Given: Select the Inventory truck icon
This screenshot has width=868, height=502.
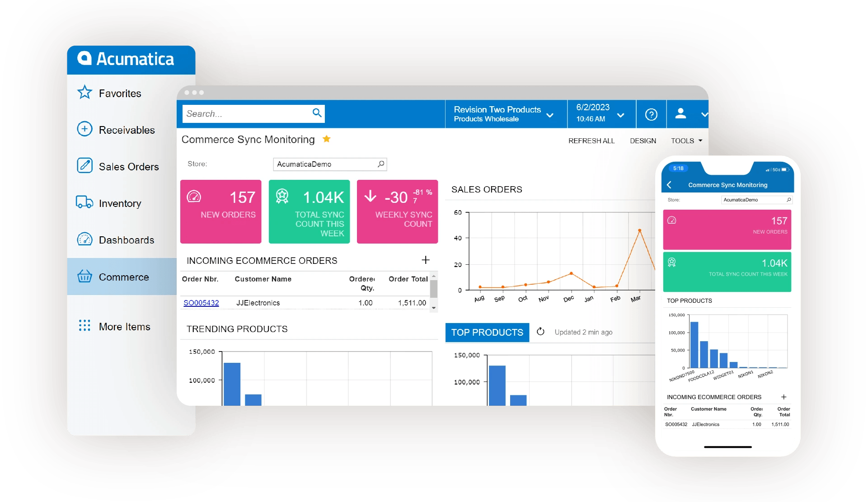Looking at the screenshot, I should [84, 203].
